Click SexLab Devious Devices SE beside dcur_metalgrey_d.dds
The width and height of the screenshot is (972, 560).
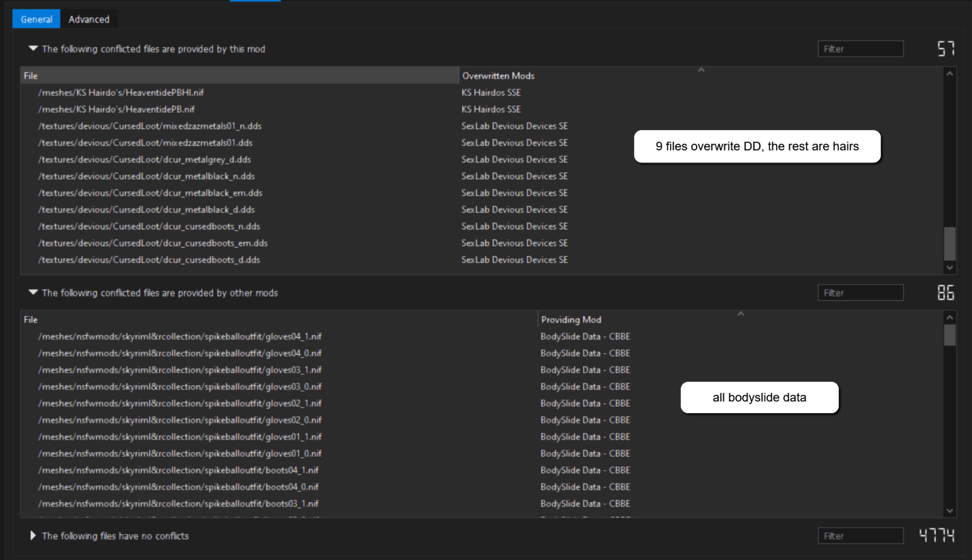(514, 159)
